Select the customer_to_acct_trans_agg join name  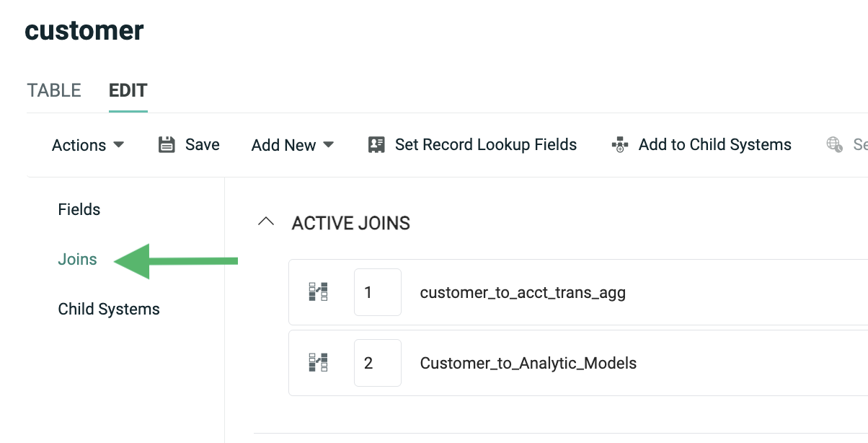[523, 292]
